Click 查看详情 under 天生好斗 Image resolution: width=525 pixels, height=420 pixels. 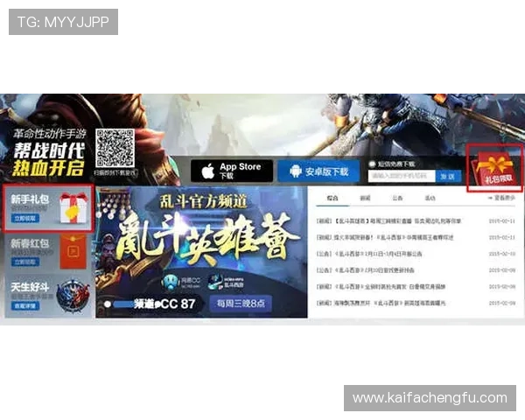(x=25, y=305)
